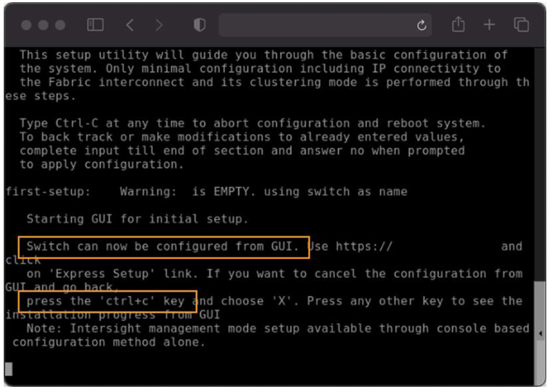553x392 pixels.
Task: Click 'Warning: is EMPTY. using switch as name'
Action: pyautogui.click(x=264, y=192)
